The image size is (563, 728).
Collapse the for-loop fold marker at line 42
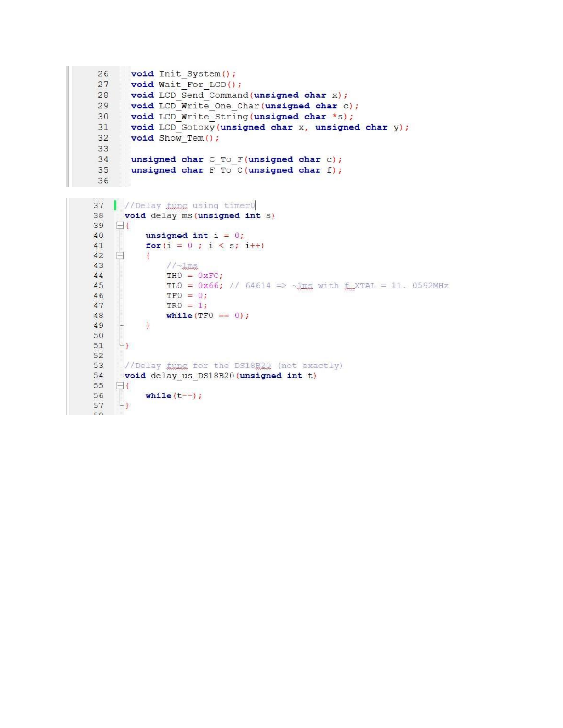(x=120, y=255)
